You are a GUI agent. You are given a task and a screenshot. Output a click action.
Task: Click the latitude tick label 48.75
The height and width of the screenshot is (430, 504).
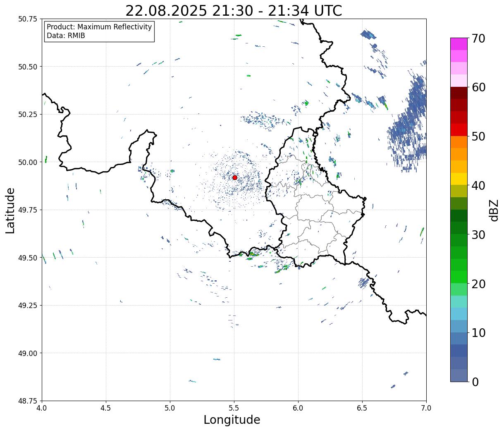click(x=28, y=401)
